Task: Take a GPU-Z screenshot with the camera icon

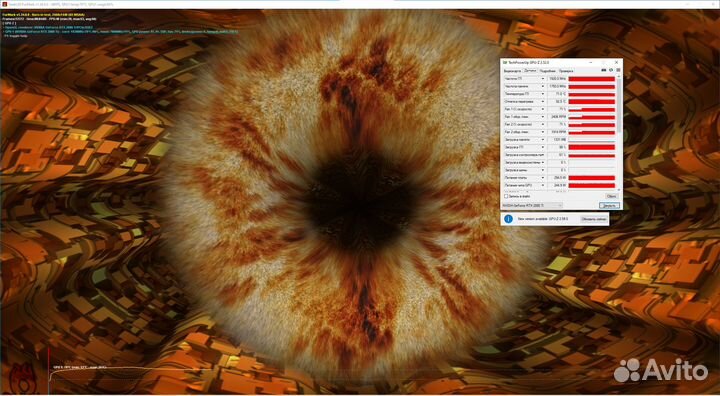Action: click(604, 70)
